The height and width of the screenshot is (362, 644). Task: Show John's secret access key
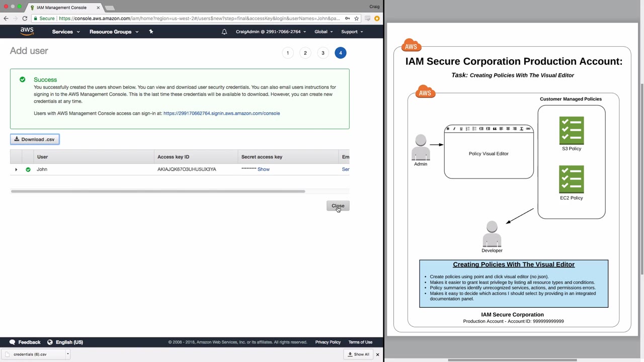[x=264, y=169]
